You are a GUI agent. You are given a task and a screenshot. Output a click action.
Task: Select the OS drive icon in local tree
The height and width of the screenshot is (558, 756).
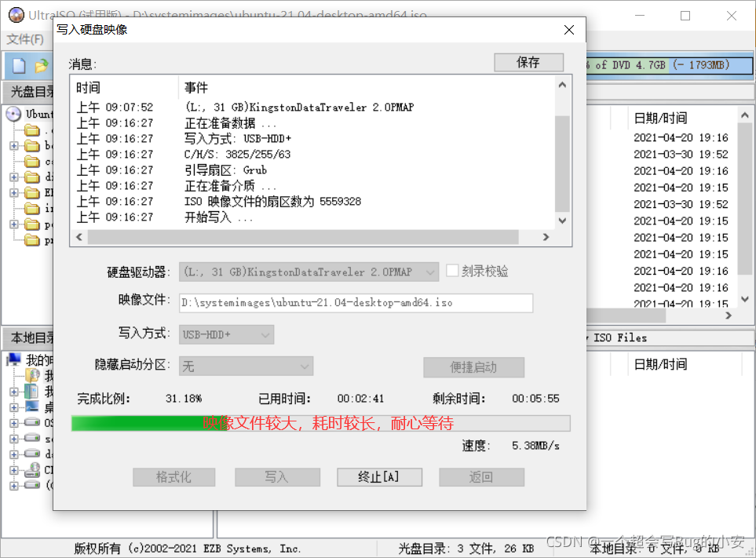(32, 422)
